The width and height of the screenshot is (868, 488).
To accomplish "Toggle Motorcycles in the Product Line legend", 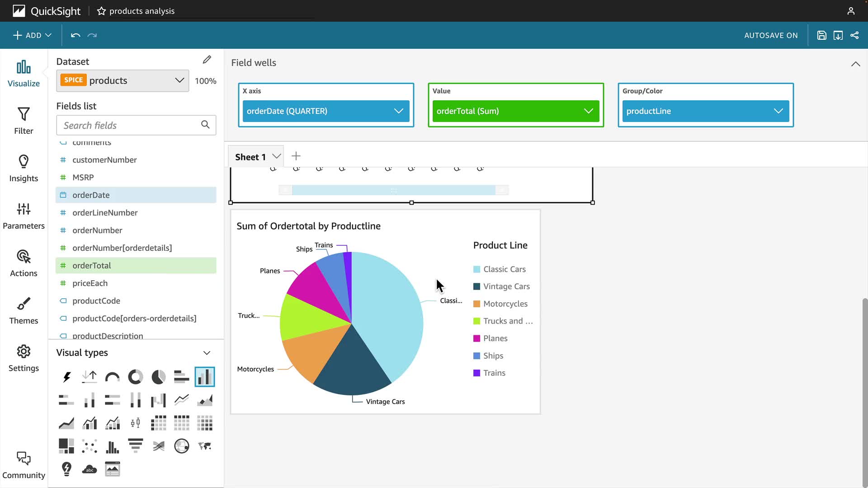I will pos(505,304).
